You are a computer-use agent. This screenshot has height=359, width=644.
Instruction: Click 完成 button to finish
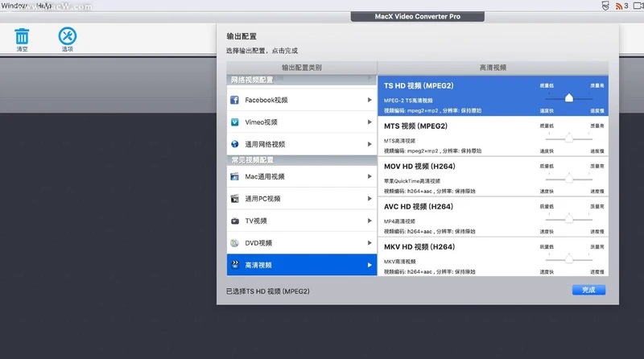(588, 290)
